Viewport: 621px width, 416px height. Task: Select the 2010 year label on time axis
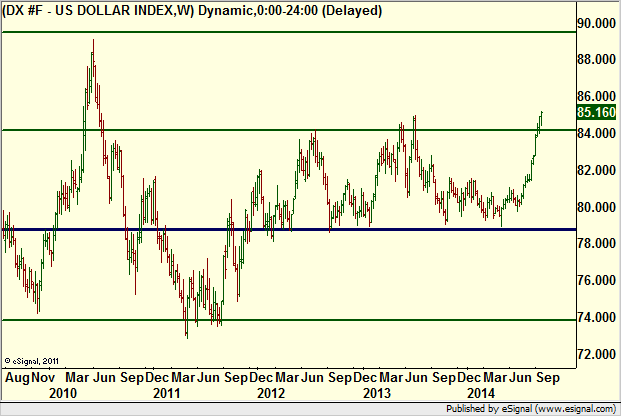tap(63, 393)
